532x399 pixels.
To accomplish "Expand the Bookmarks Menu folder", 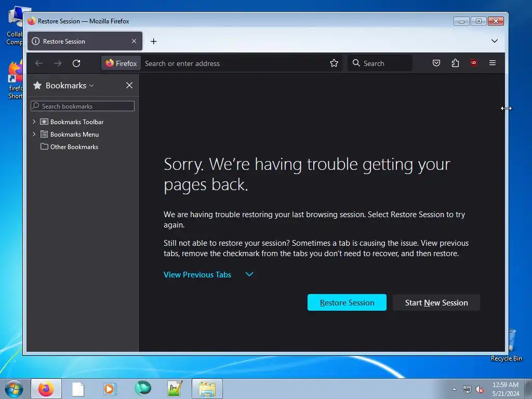I will click(34, 134).
